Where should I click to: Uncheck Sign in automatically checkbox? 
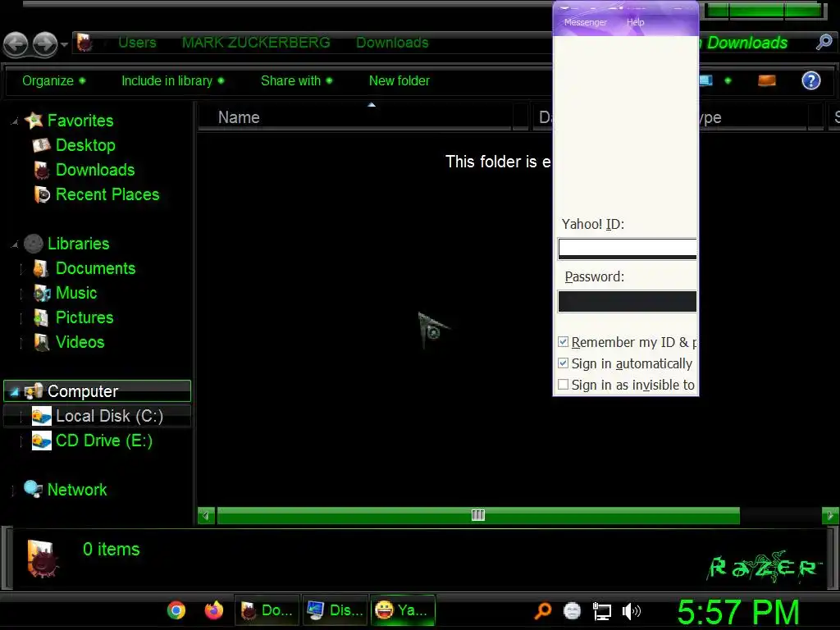click(563, 363)
